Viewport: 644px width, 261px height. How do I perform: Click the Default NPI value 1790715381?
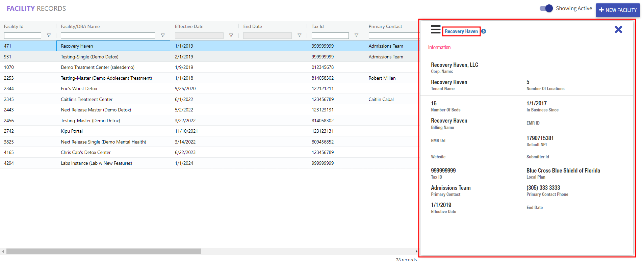tap(540, 138)
